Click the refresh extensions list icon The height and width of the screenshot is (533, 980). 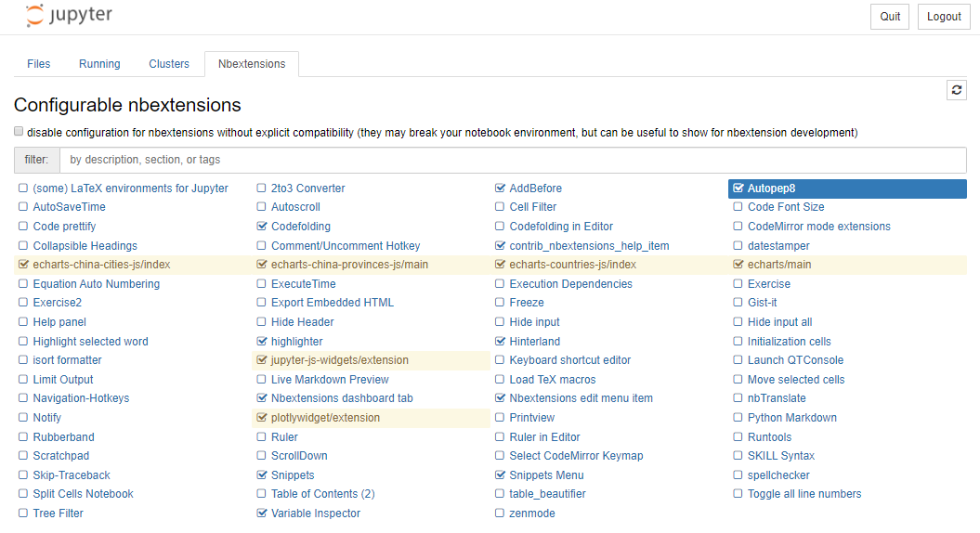956,90
